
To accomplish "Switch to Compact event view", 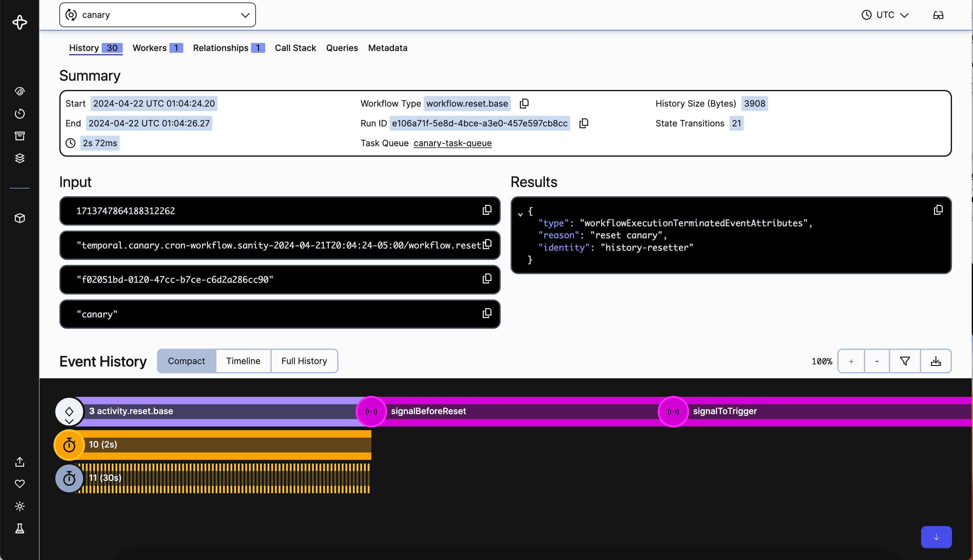I will pos(186,361).
